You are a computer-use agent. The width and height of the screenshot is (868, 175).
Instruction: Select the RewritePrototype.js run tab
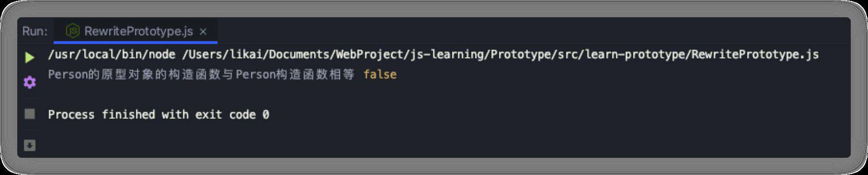click(x=136, y=31)
